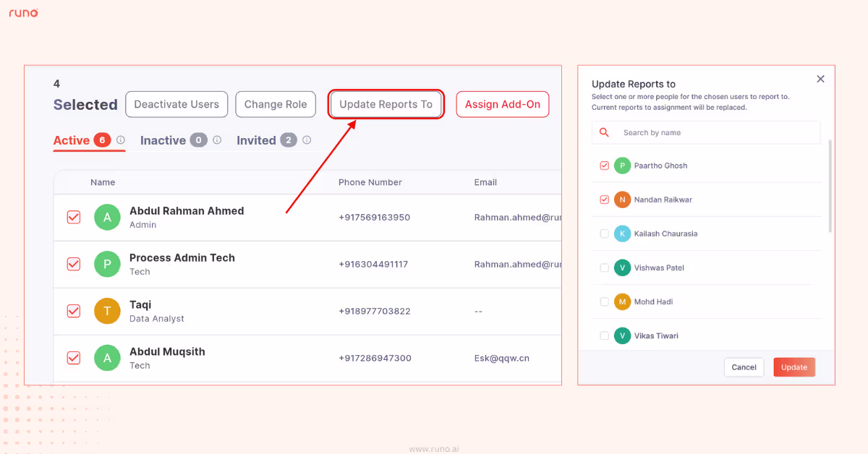Click the Deactivate Users button
The width and height of the screenshot is (868, 454).
click(x=176, y=104)
